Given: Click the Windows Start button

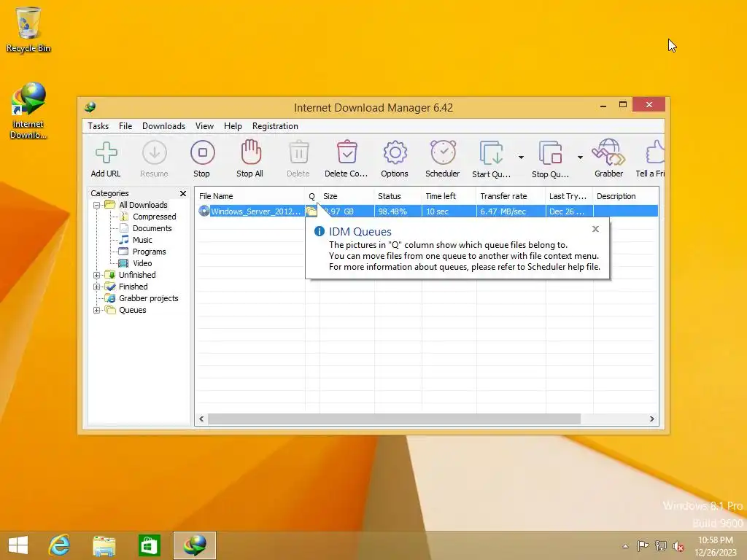Looking at the screenshot, I should coord(18,545).
